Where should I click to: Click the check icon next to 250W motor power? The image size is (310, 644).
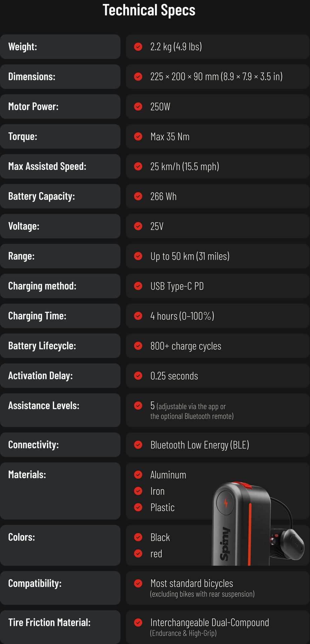[138, 107]
